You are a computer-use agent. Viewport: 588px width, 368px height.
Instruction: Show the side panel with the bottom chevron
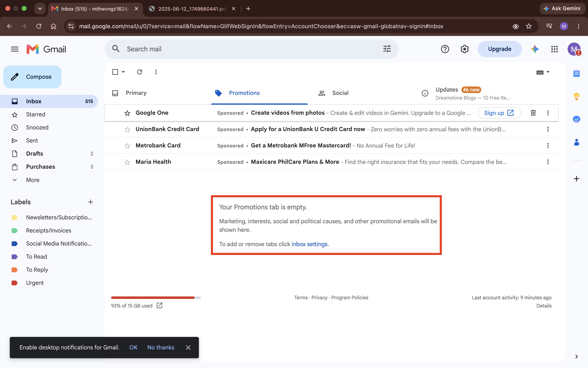point(576,357)
